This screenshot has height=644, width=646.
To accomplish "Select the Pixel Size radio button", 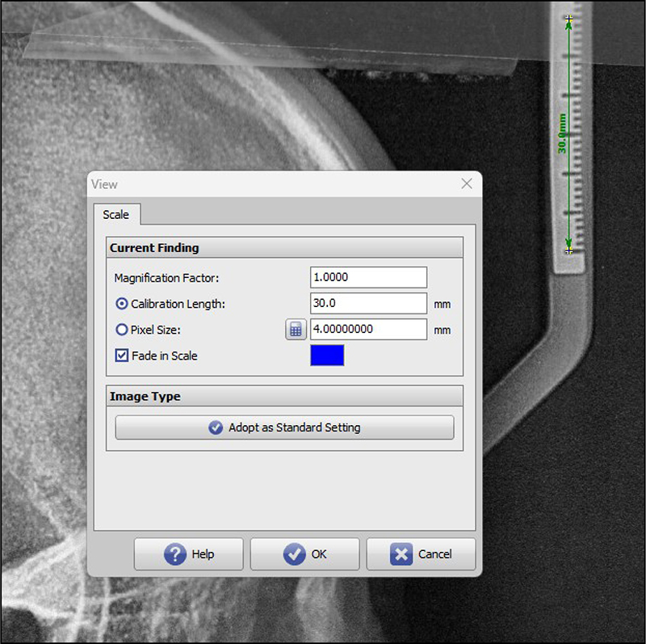I will [x=122, y=330].
